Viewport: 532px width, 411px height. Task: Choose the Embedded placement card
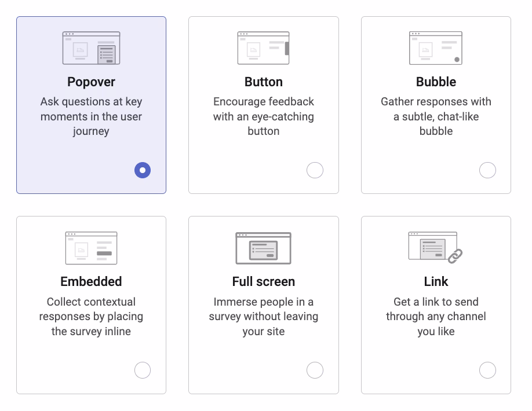pyautogui.click(x=91, y=304)
